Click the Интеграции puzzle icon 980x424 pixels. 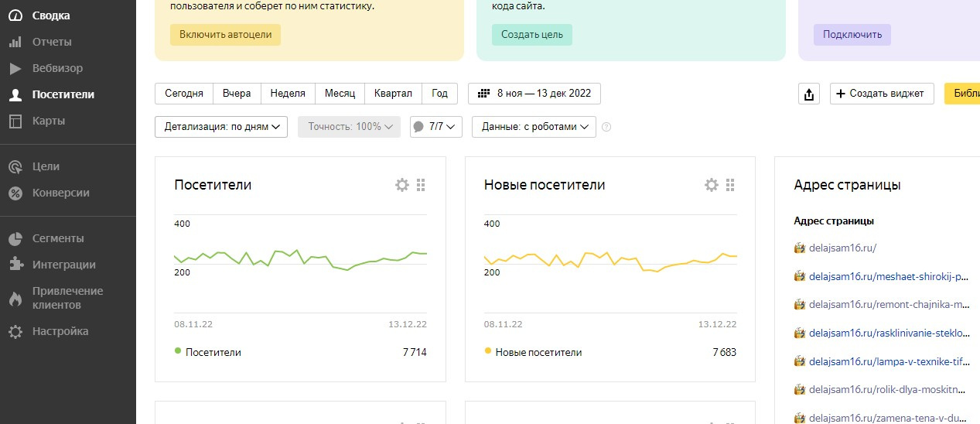[15, 265]
